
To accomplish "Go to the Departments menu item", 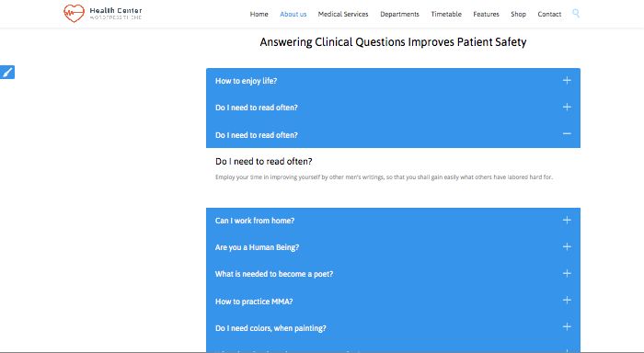I will (399, 14).
